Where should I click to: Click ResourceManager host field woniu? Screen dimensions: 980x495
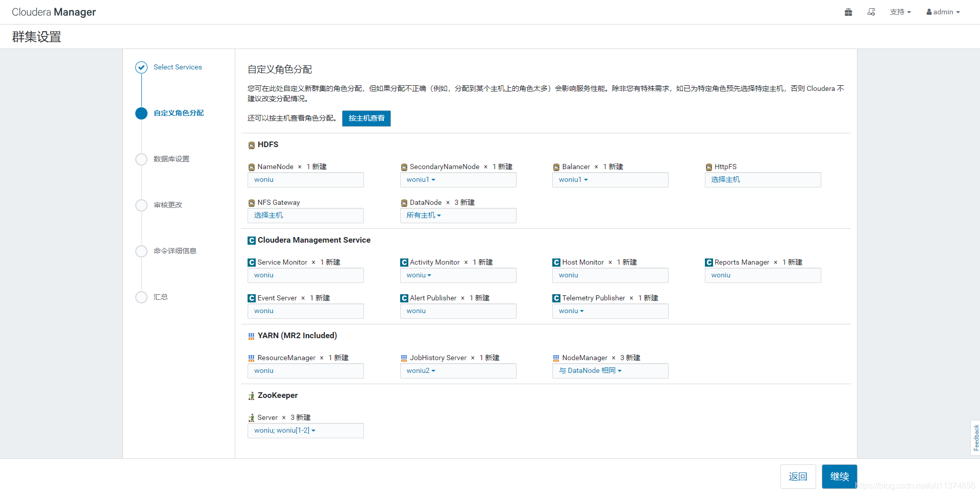click(306, 371)
